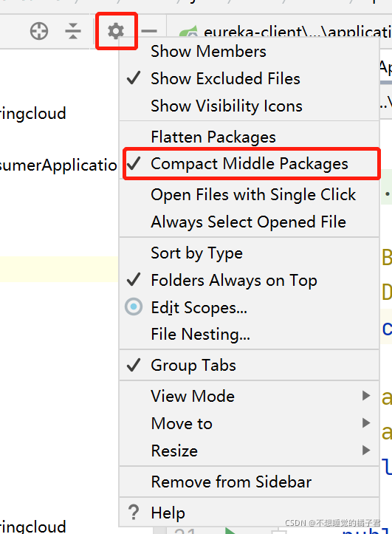Enable Sort by Type

pos(249,253)
